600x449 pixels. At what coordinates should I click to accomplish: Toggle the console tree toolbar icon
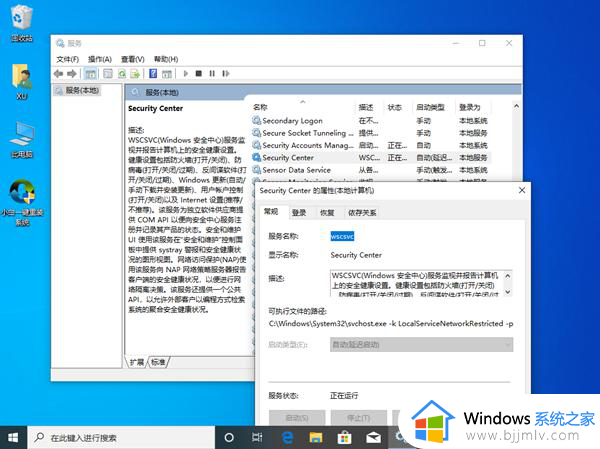click(x=90, y=73)
